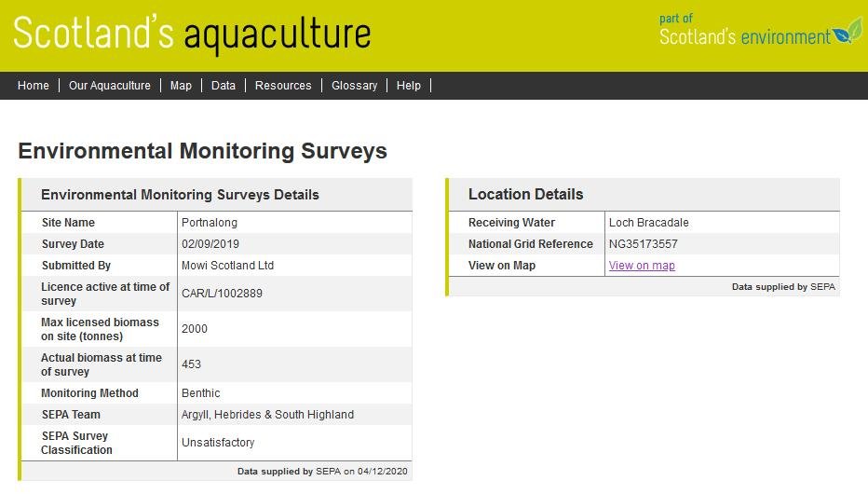Select the monitoring method 'Benthic'
868x494 pixels.
tap(200, 393)
